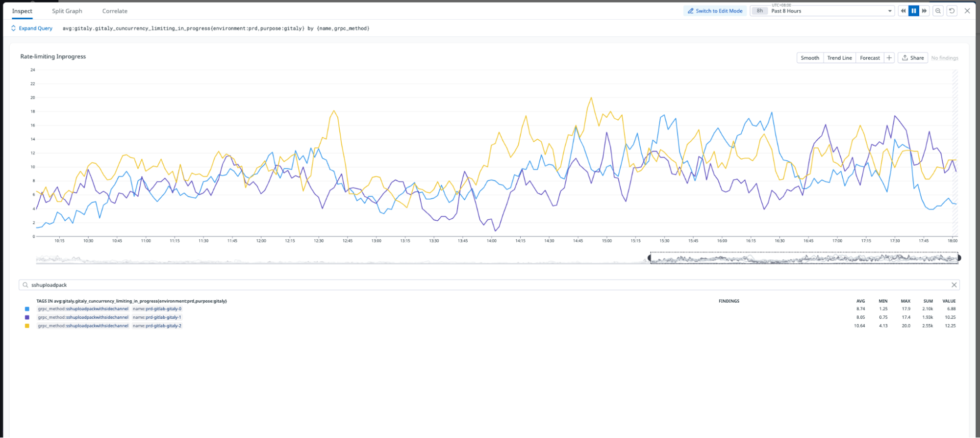Screen dimensions: 980x438
Task: Pause live graph updates
Action: coord(914,11)
